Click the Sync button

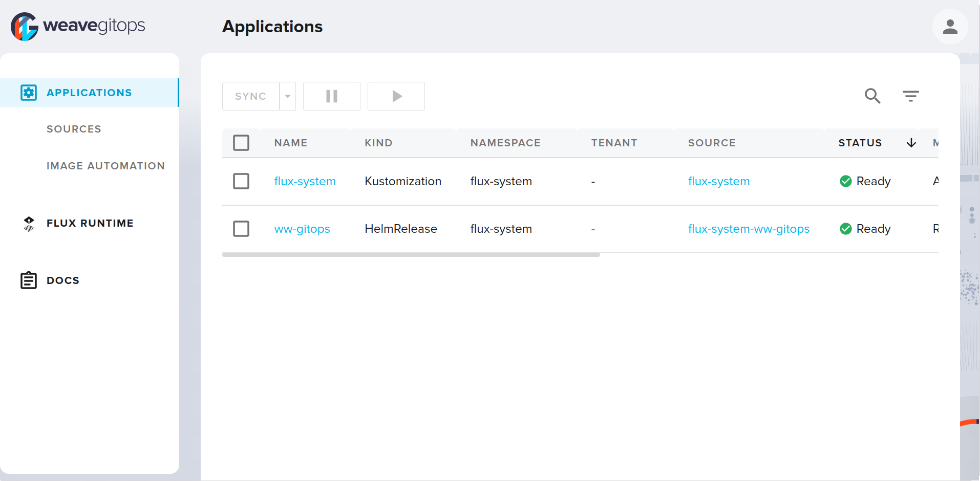tap(250, 96)
